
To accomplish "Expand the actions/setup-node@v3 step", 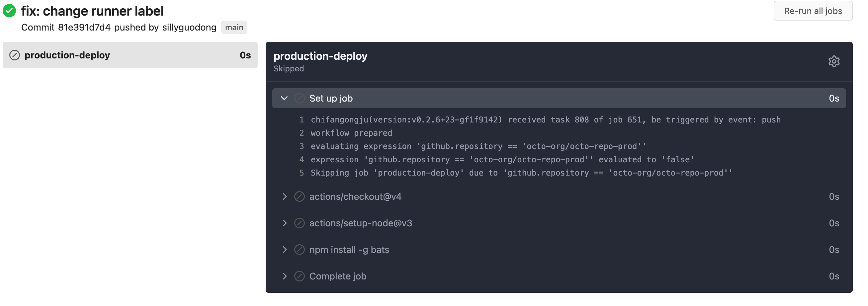I will point(284,223).
